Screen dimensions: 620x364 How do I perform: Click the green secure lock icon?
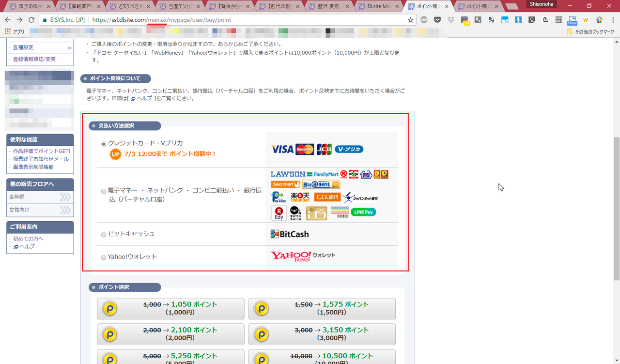(45, 20)
